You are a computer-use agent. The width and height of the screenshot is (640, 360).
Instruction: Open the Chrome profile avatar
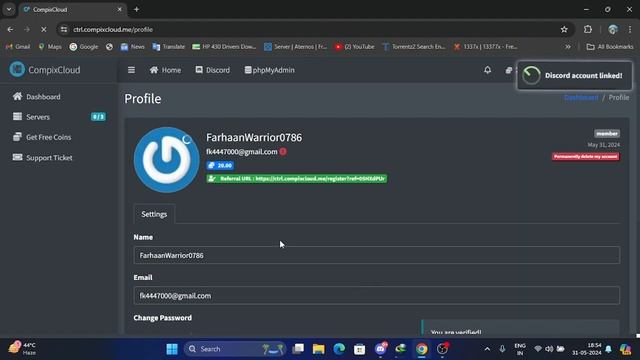pyautogui.click(x=613, y=29)
